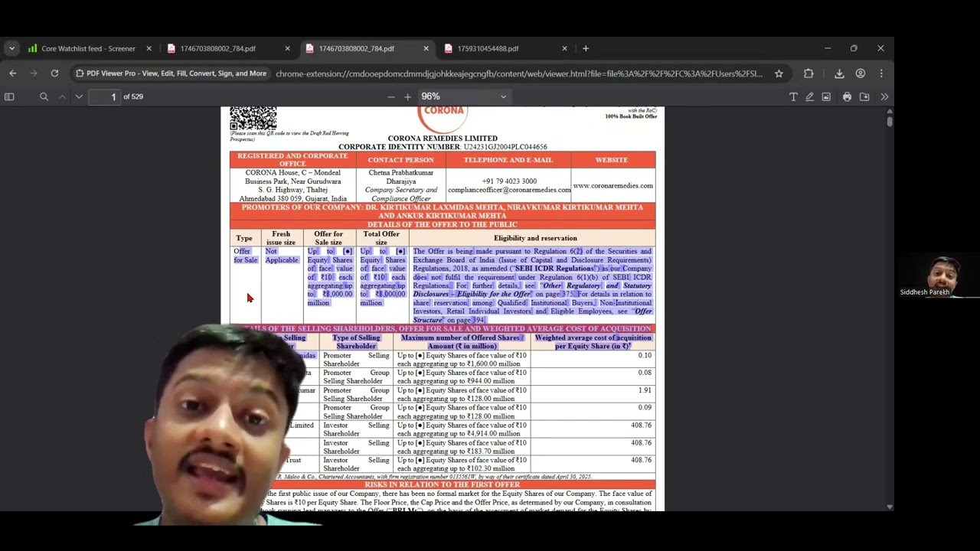Screen dimensions: 980x551
Task: Reload the current page
Action: tap(54, 73)
